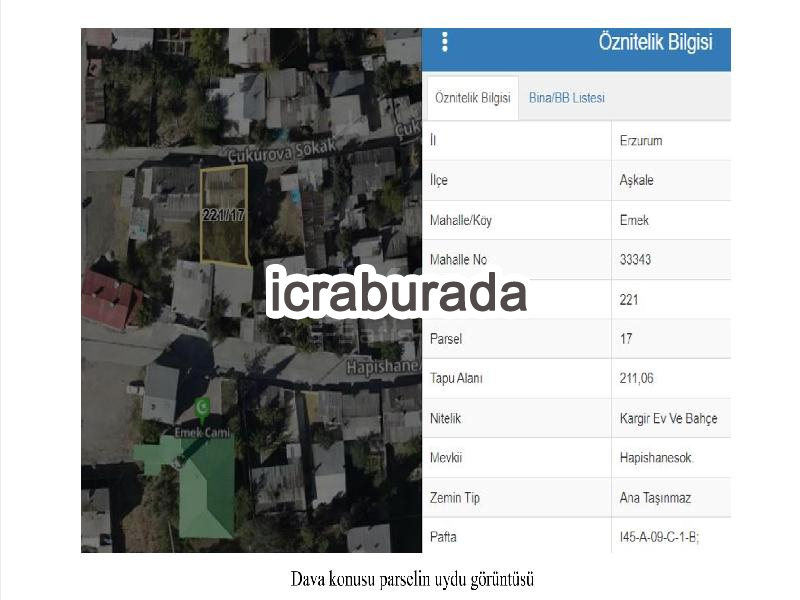The height and width of the screenshot is (600, 800).
Task: Click the Nitelik value Kargir Ev Ve Bahçe
Action: pos(668,418)
